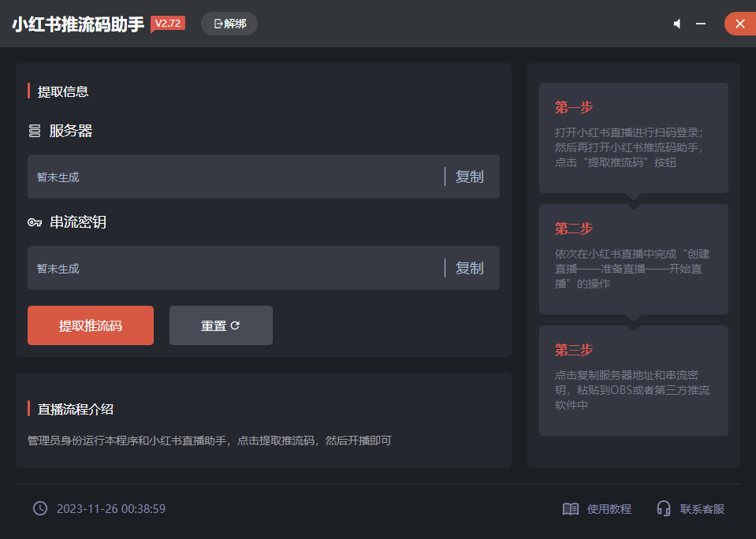
Task: Click the V2.72 version badge
Action: [167, 24]
